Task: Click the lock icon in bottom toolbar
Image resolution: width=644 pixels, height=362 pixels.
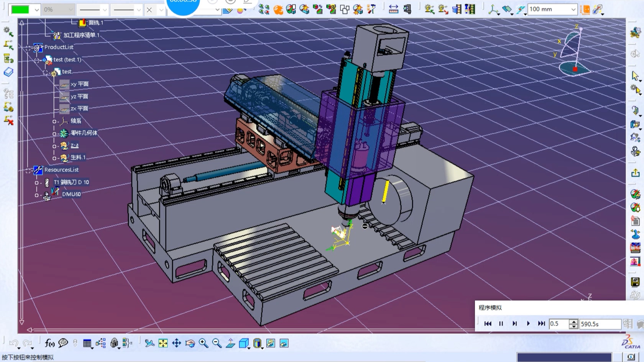Action: pos(114,343)
